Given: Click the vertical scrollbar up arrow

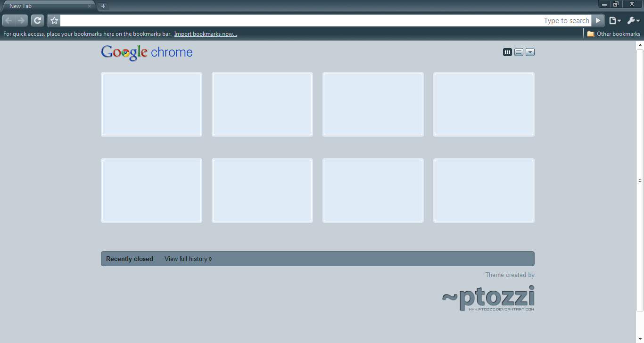Looking at the screenshot, I should click(640, 45).
